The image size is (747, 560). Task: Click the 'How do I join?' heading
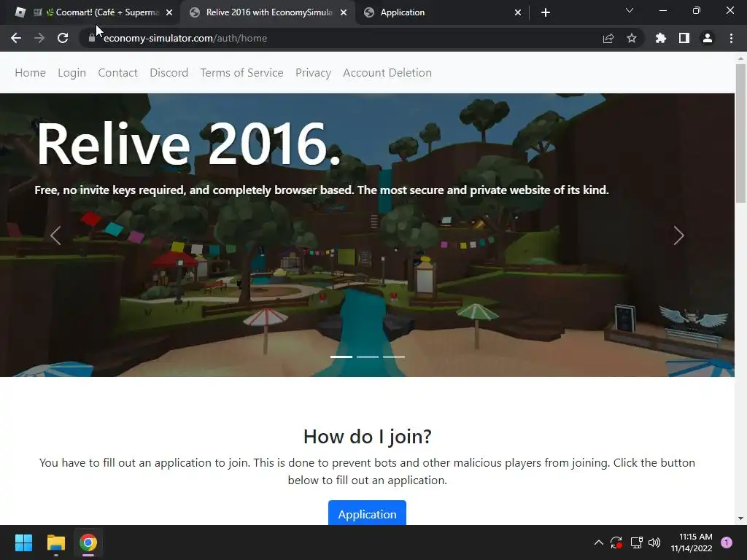(368, 436)
